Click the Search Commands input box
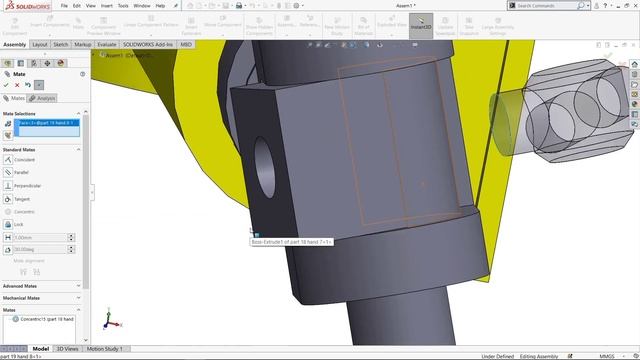 click(546, 6)
